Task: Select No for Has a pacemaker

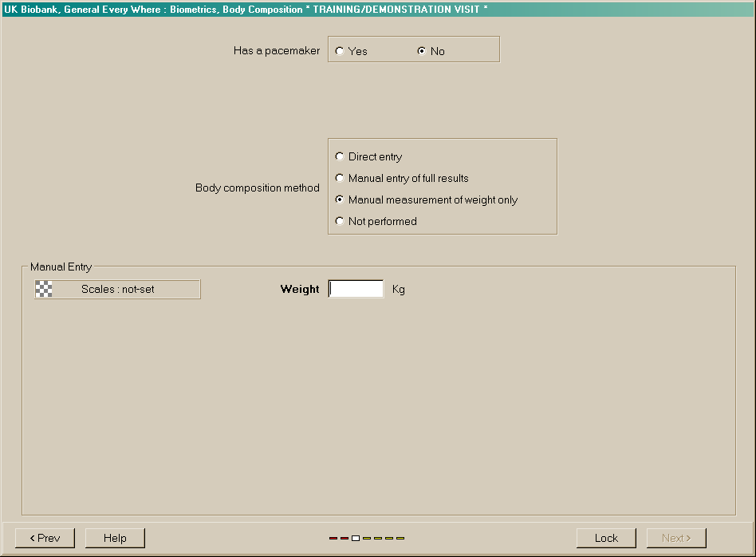Action: pos(422,51)
